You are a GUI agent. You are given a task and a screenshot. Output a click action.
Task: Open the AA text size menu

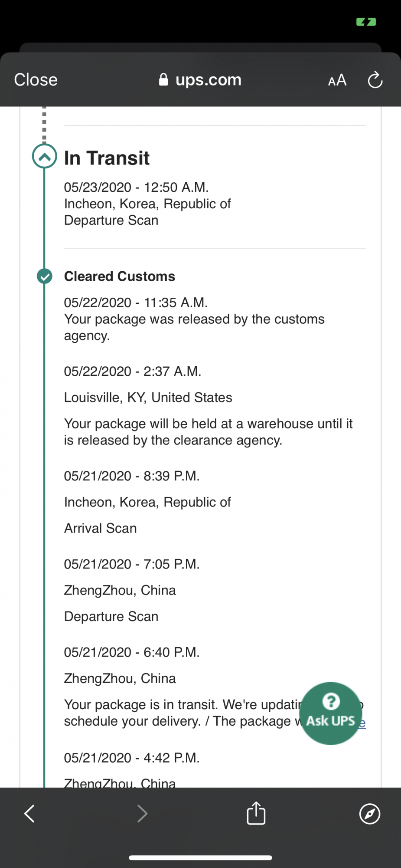click(x=337, y=80)
